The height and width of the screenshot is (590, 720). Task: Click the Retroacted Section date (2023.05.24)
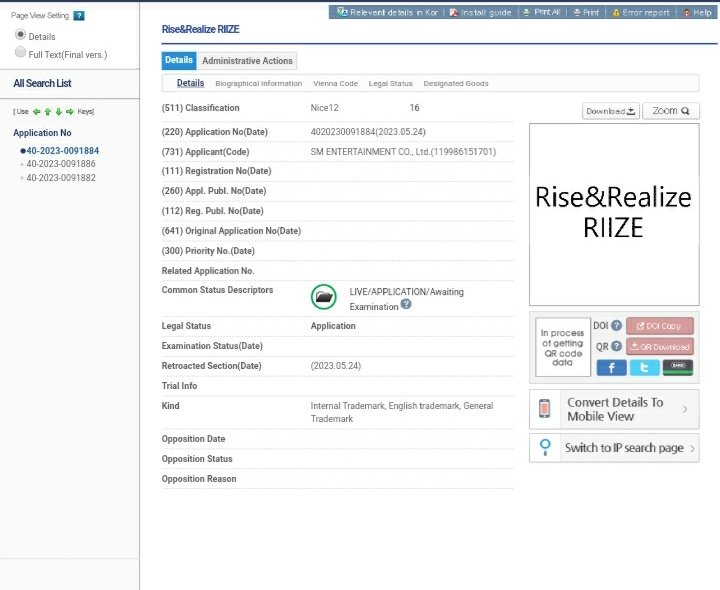coord(336,366)
